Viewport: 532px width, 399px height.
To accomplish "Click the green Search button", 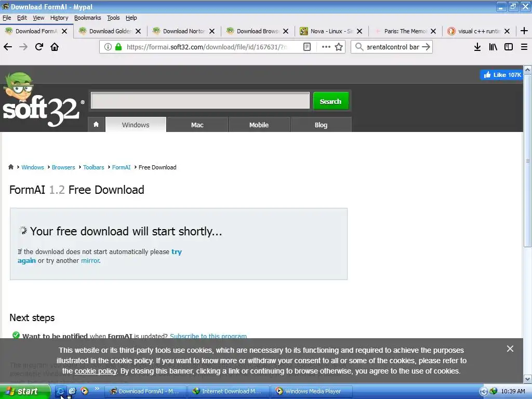I will click(330, 101).
